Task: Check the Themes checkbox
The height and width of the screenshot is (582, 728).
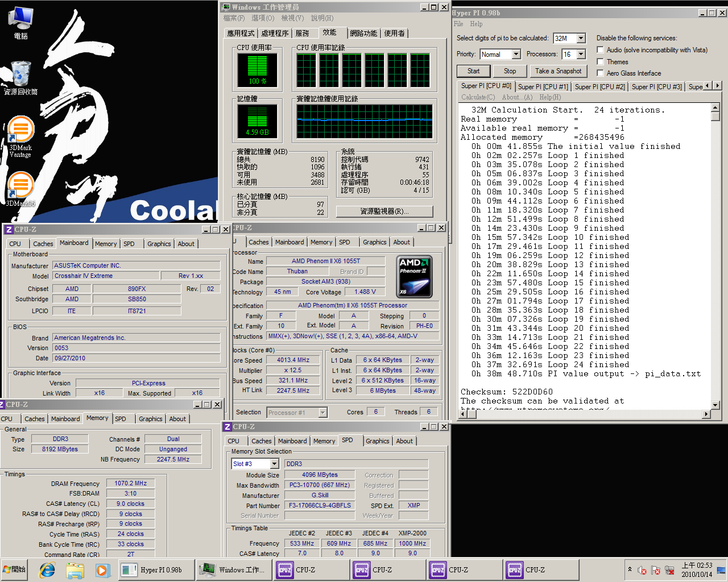Action: point(600,61)
